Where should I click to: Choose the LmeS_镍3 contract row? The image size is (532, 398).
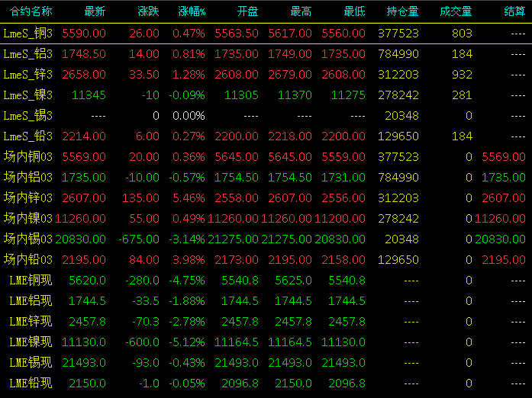(x=266, y=95)
